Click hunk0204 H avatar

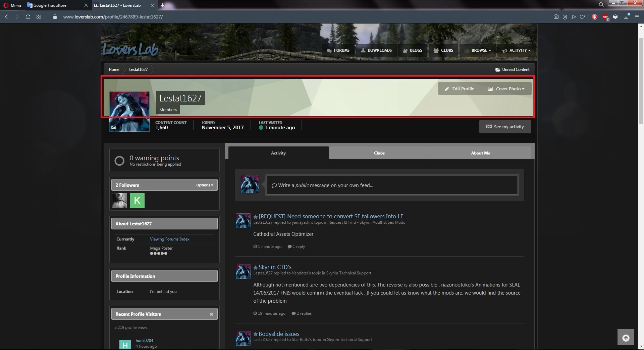(125, 345)
